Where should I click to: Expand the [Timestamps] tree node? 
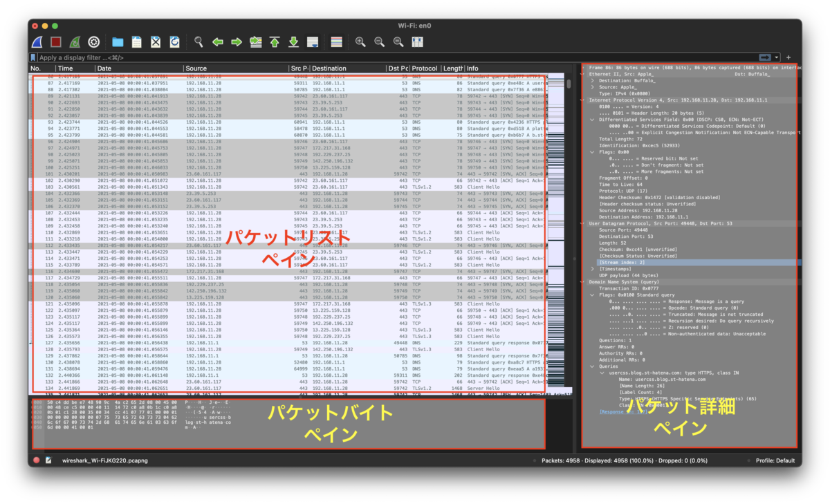click(593, 269)
